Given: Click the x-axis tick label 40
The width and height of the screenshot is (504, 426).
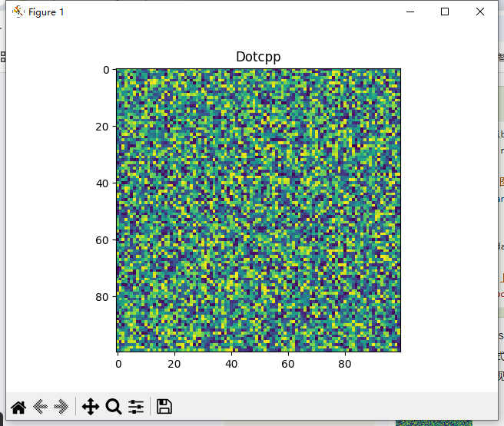Looking at the screenshot, I should point(231,364).
